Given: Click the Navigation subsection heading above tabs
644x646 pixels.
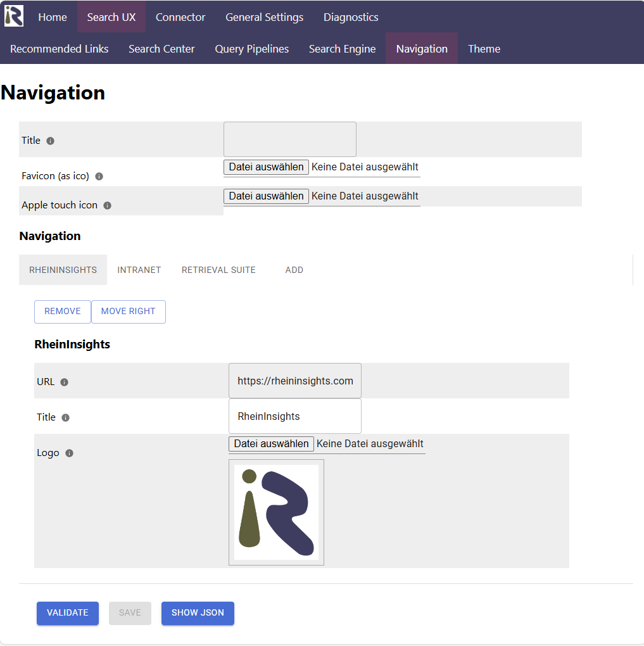Looking at the screenshot, I should tap(50, 236).
